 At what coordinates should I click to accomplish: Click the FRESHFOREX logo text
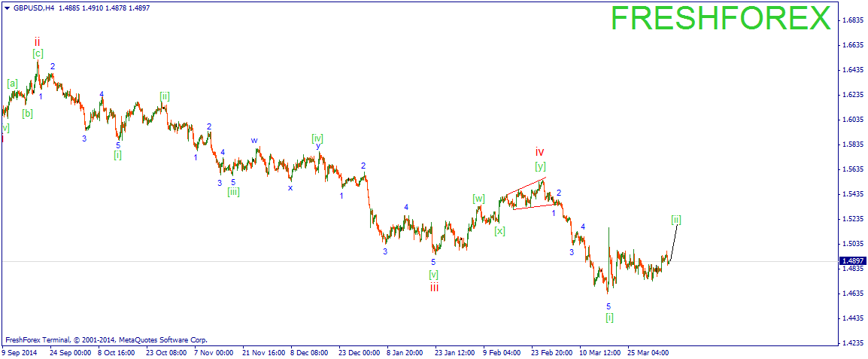pyautogui.click(x=721, y=18)
